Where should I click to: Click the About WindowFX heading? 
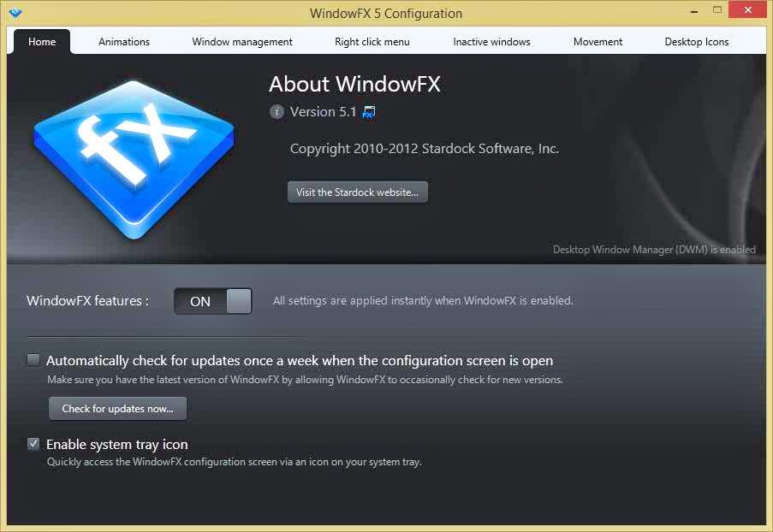[354, 84]
